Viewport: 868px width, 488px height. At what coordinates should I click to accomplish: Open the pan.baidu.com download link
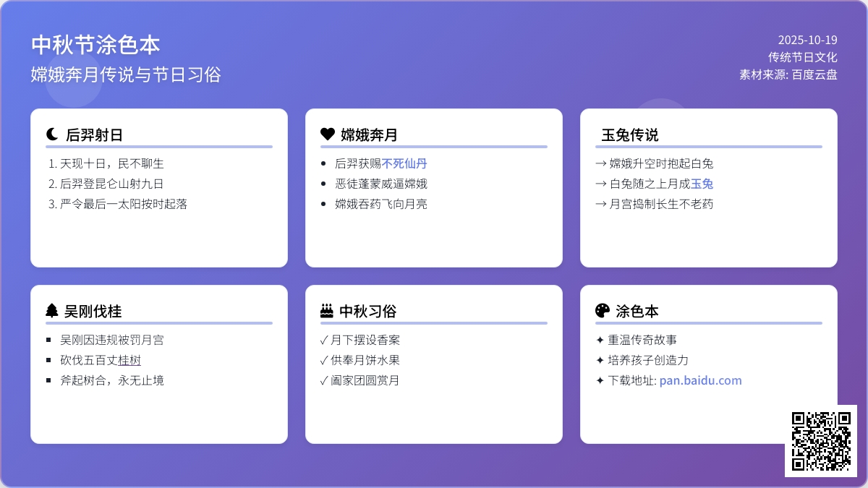coord(700,380)
